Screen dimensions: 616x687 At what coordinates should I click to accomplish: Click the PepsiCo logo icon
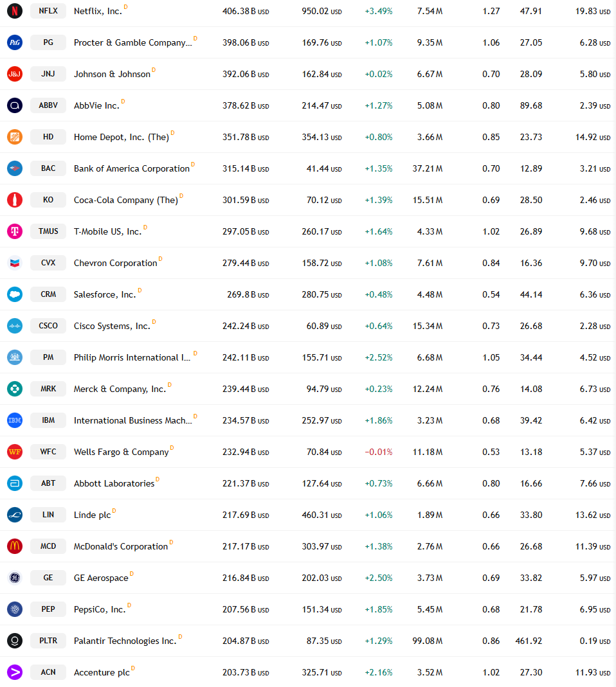[15, 609]
